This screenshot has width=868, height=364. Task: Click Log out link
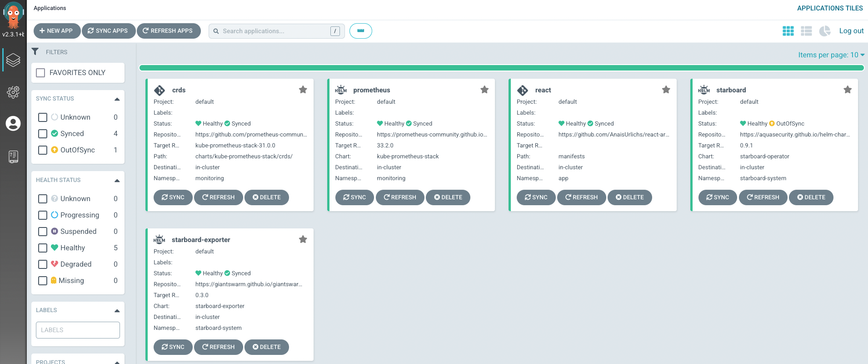pyautogui.click(x=851, y=31)
